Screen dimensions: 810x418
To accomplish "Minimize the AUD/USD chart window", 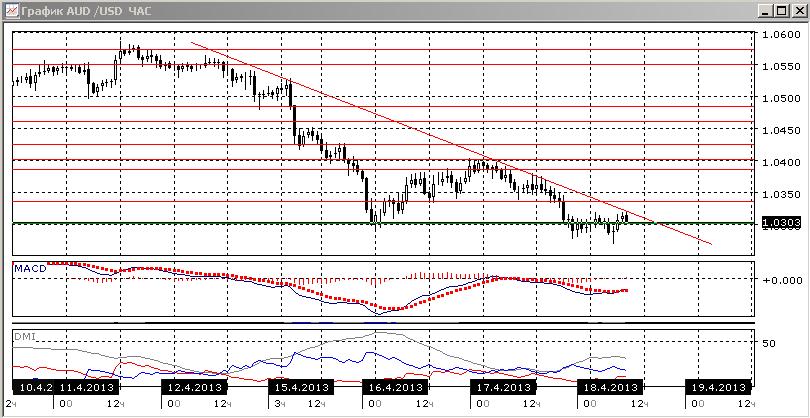I will click(x=766, y=11).
